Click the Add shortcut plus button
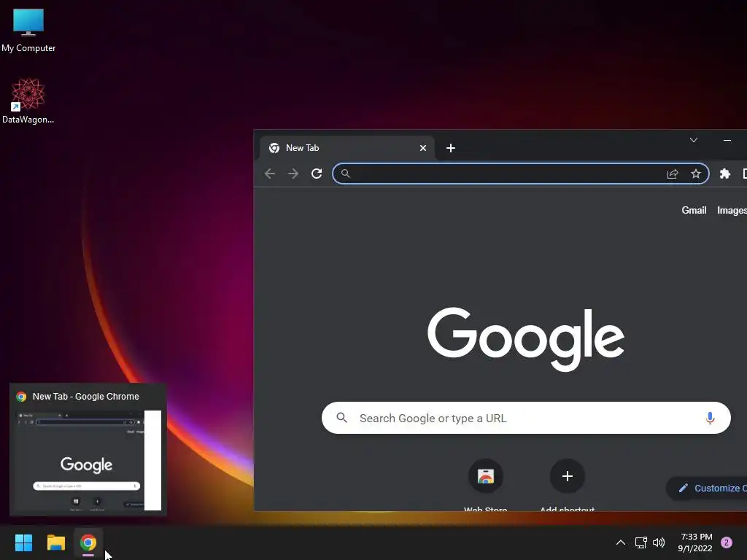Image resolution: width=747 pixels, height=560 pixels. click(567, 476)
